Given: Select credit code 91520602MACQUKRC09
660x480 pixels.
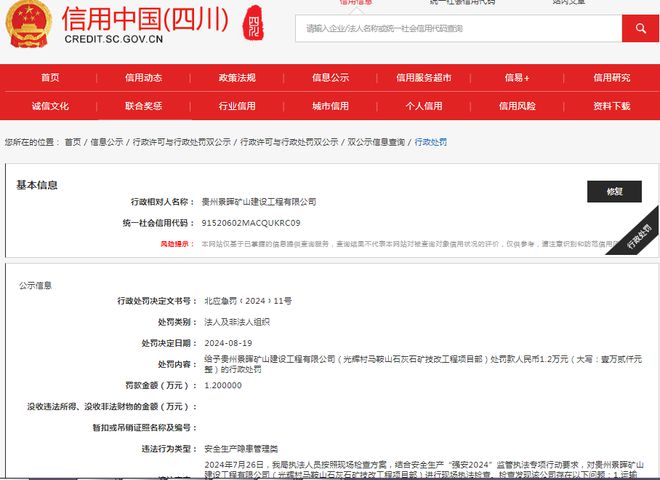Looking at the screenshot, I should click(251, 223).
